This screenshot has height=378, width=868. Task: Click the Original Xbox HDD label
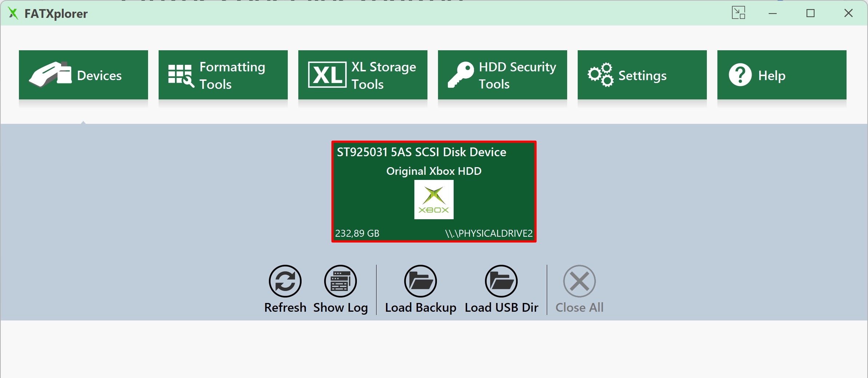tap(434, 171)
